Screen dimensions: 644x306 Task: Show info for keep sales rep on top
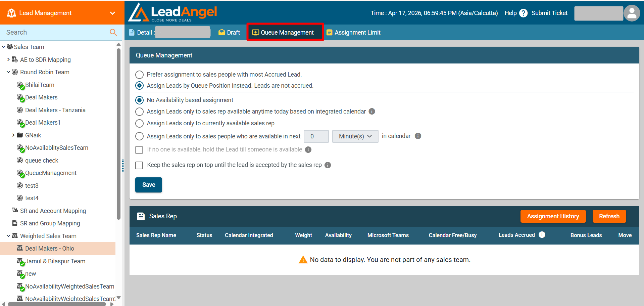click(x=328, y=165)
